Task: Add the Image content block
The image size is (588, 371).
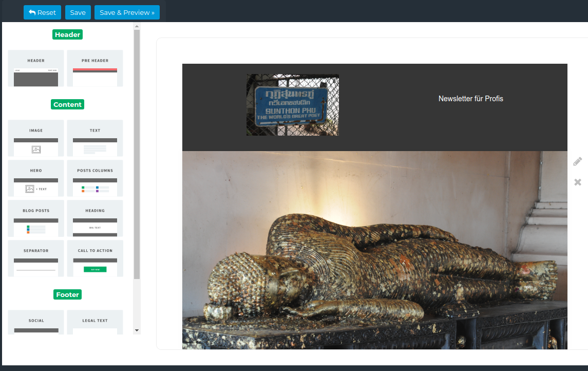Action: pyautogui.click(x=36, y=138)
